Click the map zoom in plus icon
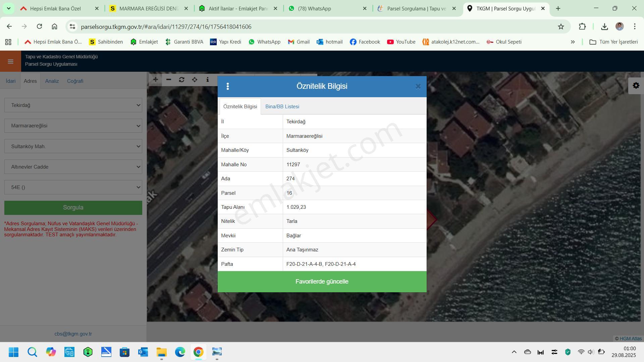This screenshot has width=644, height=362. [x=155, y=80]
